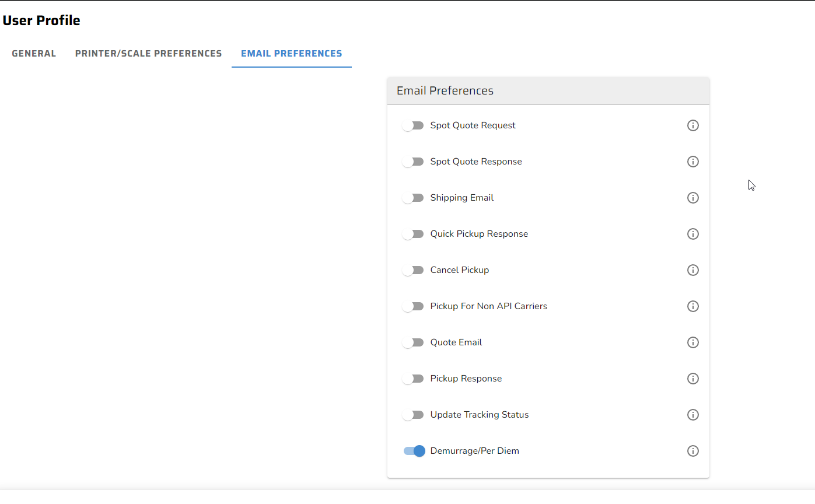The height and width of the screenshot is (504, 815).
Task: Show info for Shipping Email
Action: click(x=692, y=198)
